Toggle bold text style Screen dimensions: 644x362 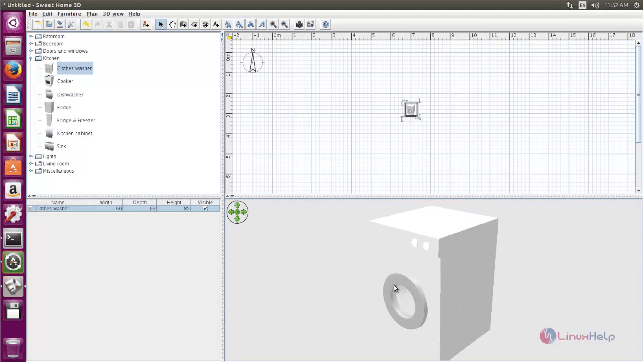point(251,24)
